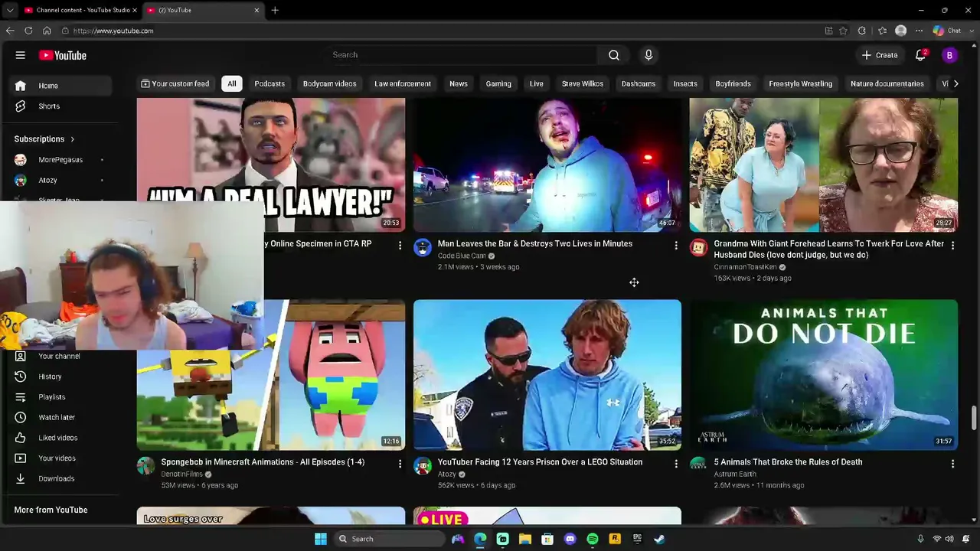
Task: Click the browser address bar
Action: [436, 31]
